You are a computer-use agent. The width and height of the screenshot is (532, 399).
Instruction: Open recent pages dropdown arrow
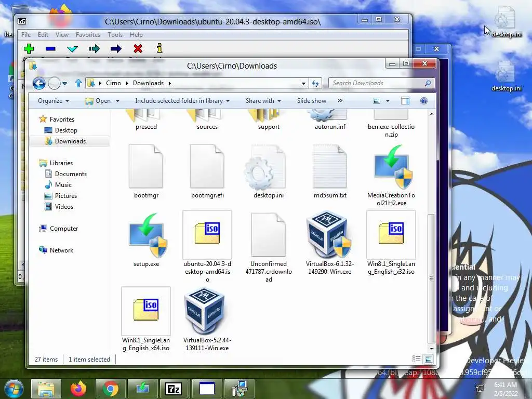(64, 83)
